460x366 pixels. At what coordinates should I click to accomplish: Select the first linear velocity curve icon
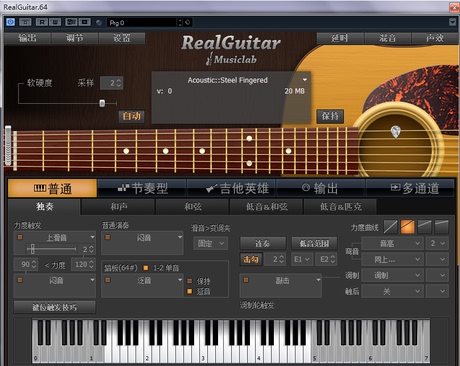pos(390,227)
